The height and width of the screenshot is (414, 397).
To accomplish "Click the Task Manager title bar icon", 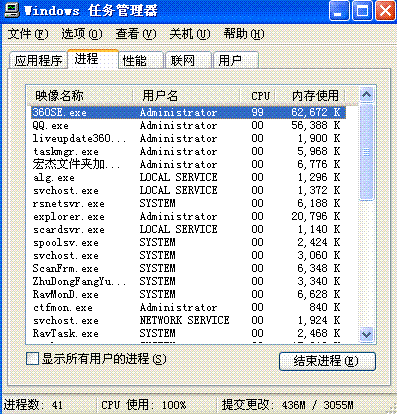I will tap(11, 10).
